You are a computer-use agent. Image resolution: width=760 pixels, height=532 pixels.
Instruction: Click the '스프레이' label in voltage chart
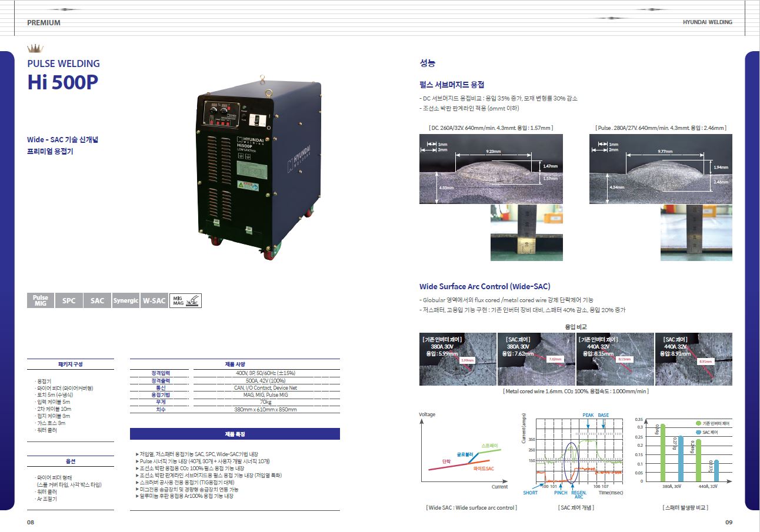489,446
